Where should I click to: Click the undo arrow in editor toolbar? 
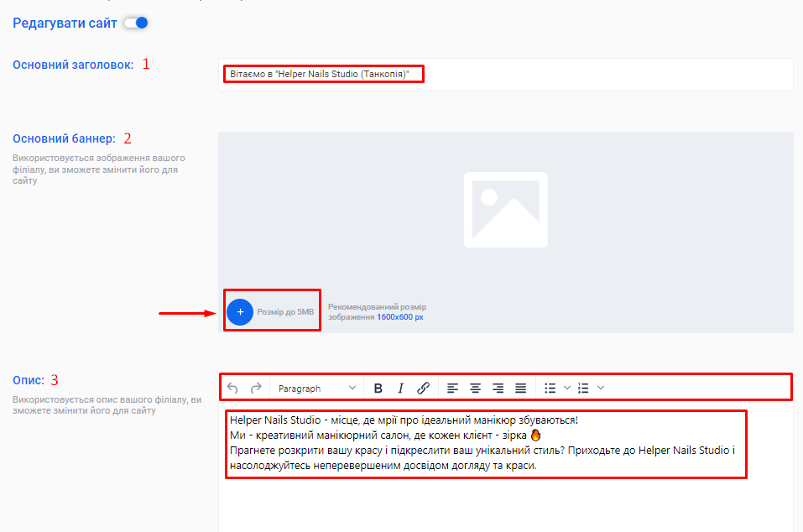click(x=232, y=388)
